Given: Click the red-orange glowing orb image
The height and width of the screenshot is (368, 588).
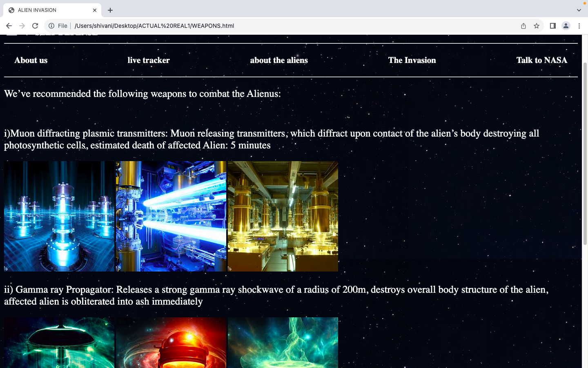Looking at the screenshot, I should 171,343.
